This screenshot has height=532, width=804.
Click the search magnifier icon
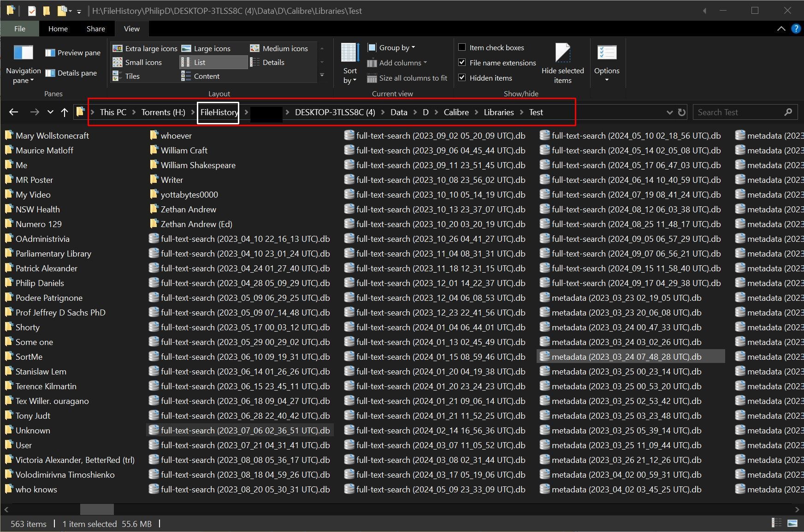(788, 112)
